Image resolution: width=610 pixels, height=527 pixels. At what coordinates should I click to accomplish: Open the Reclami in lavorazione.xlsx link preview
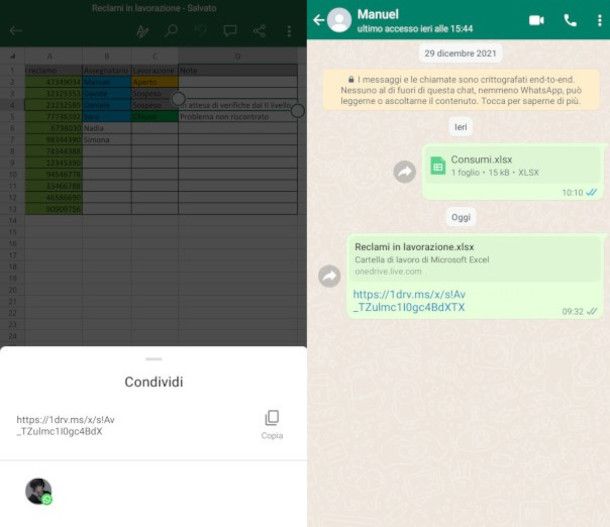[x=475, y=259]
